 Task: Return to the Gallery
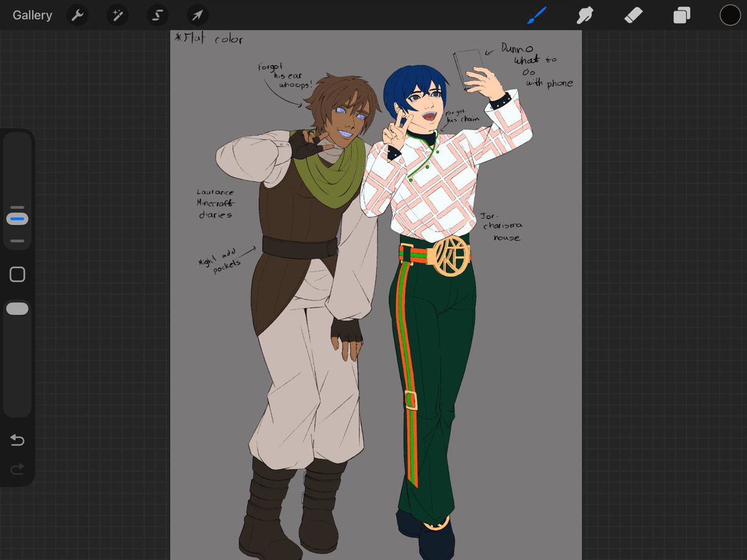click(x=32, y=15)
